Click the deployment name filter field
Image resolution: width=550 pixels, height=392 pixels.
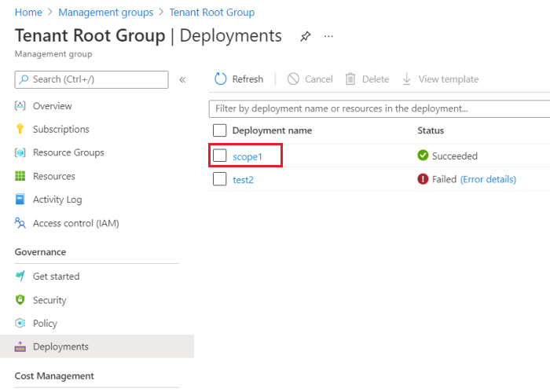377,108
